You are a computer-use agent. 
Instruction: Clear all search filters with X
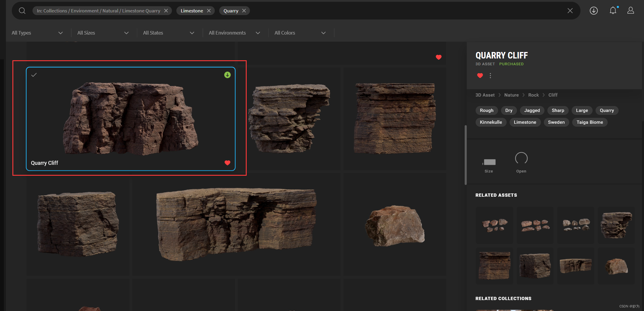[x=570, y=11]
